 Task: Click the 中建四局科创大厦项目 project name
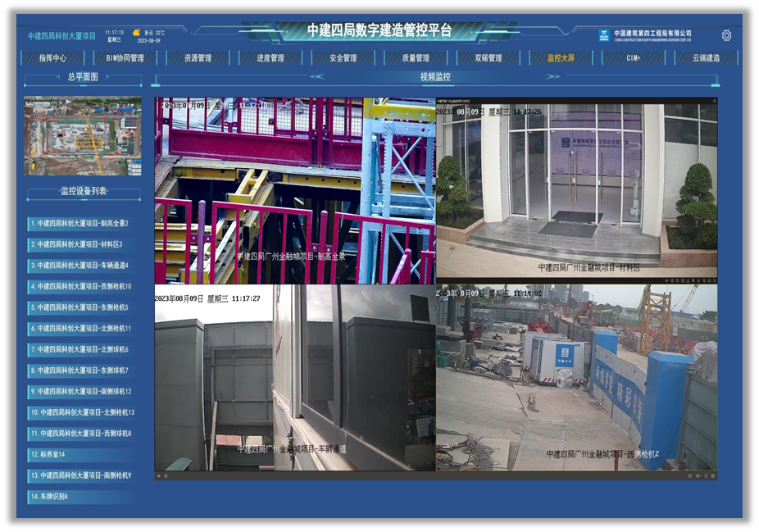point(62,36)
